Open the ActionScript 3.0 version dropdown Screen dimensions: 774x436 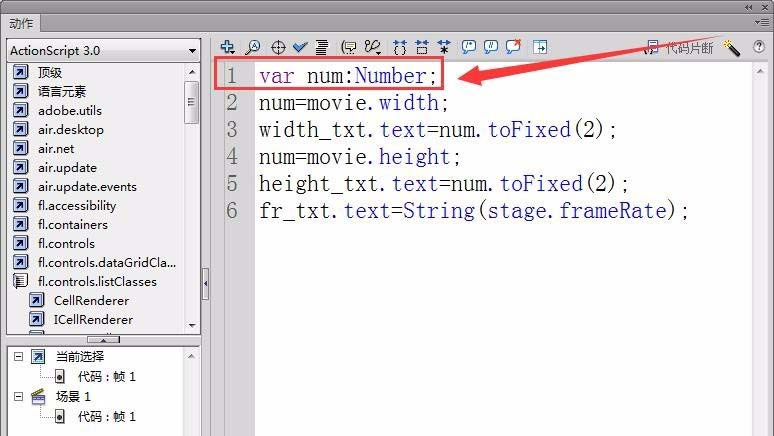[x=104, y=50]
